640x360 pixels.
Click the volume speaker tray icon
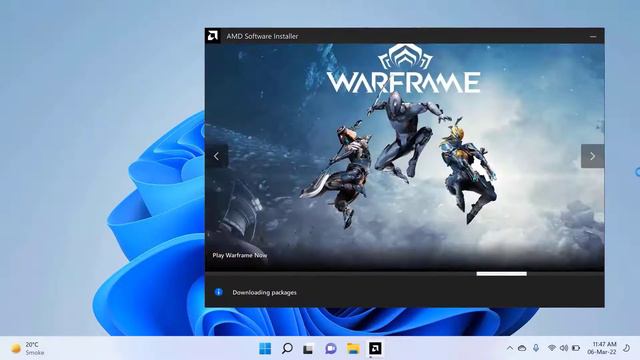[x=564, y=348]
